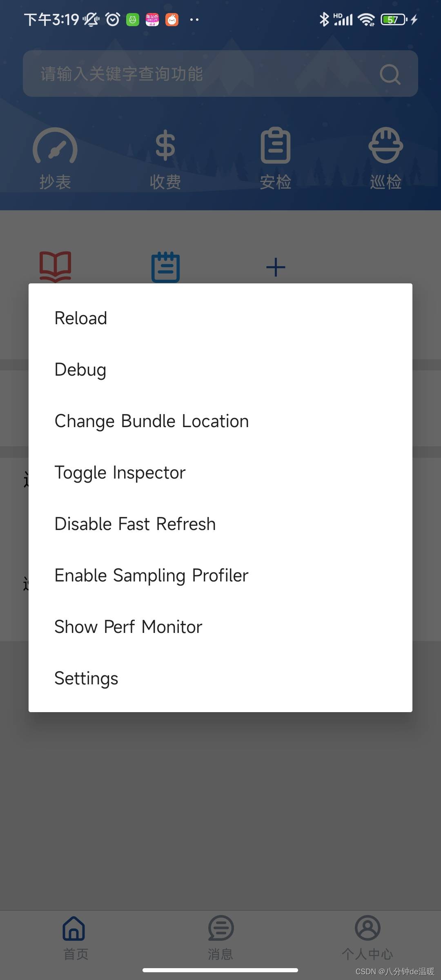Click the plus add shortcut icon
The width and height of the screenshot is (441, 980).
pos(276,267)
